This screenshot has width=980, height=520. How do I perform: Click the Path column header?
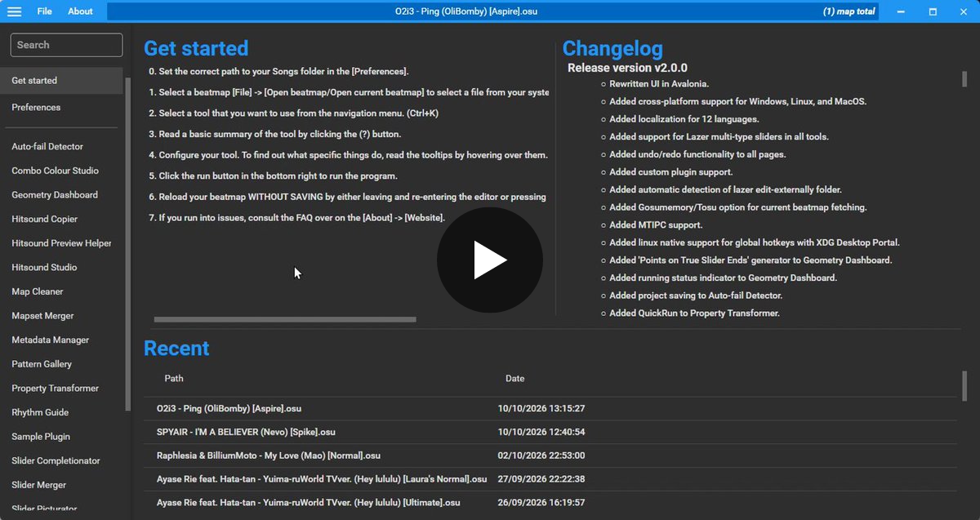(174, 379)
